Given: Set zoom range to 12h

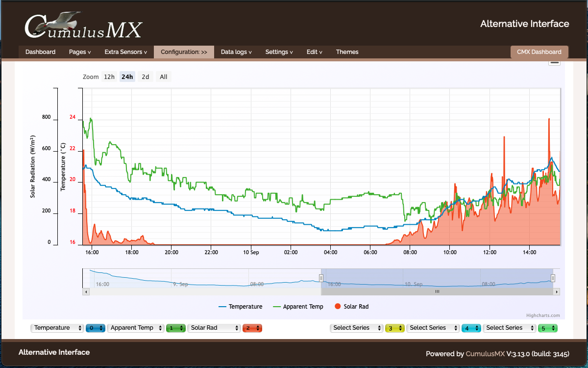Looking at the screenshot, I should (x=109, y=77).
